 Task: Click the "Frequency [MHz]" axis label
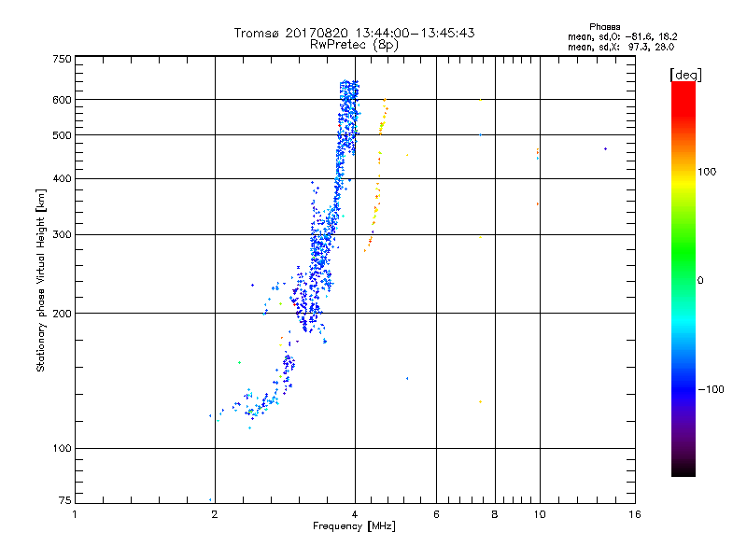tap(354, 526)
